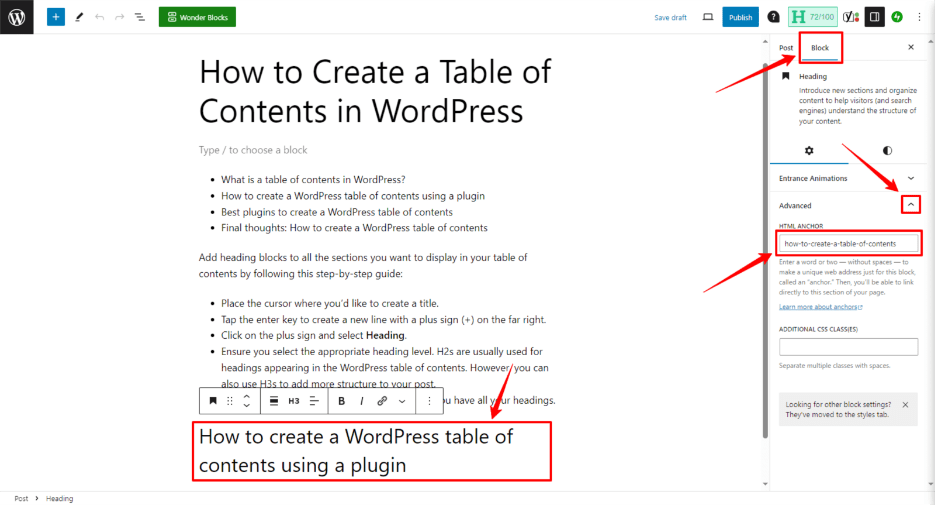
Task: Collapse the Advanced section
Action: [911, 205]
